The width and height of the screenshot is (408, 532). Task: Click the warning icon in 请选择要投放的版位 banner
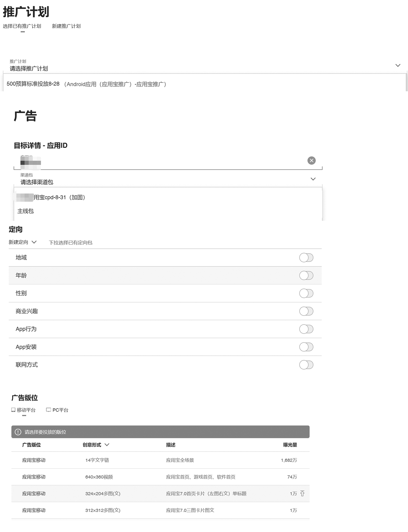18,432
